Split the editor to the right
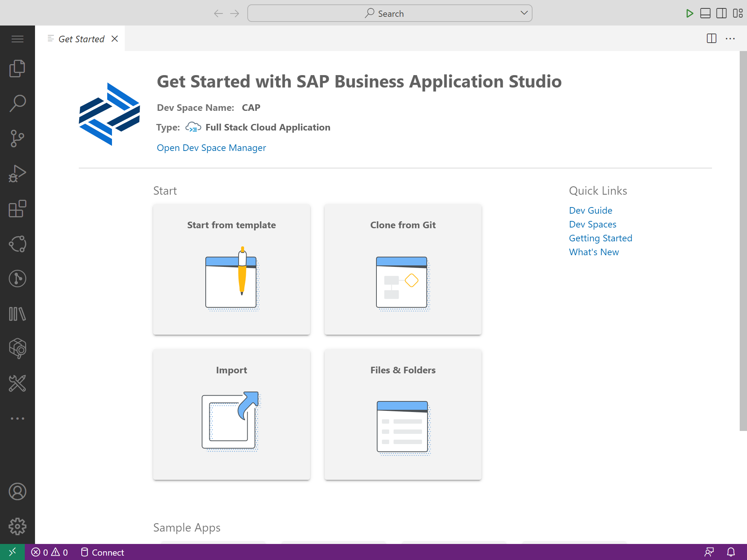The width and height of the screenshot is (747, 560). click(x=711, y=38)
